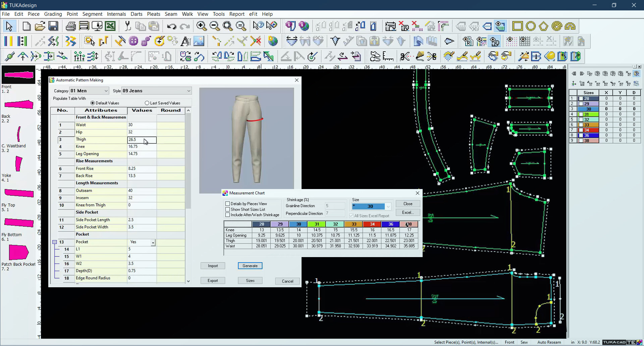The height and width of the screenshot is (362, 644).
Task: Open the Darts menu
Action: [136, 14]
